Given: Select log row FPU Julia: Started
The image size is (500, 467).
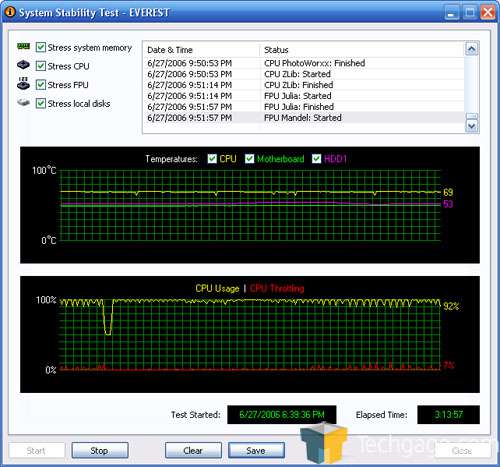Looking at the screenshot, I should pyautogui.click(x=304, y=96).
